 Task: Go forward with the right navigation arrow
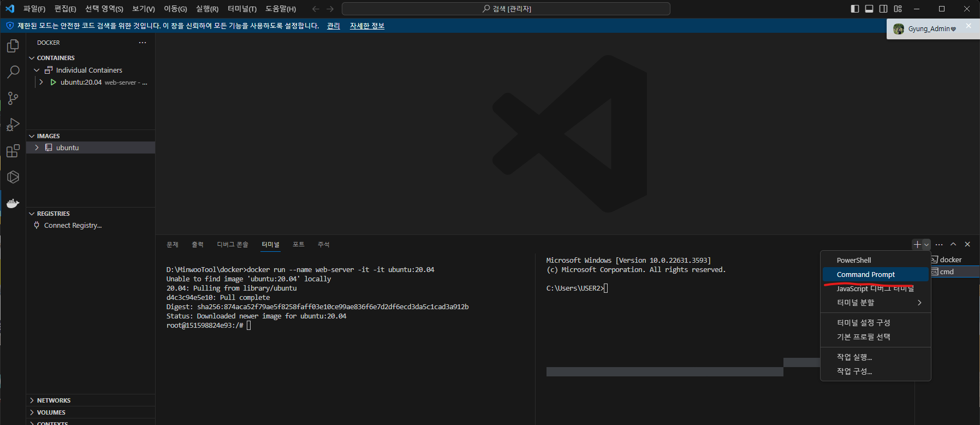click(x=330, y=9)
